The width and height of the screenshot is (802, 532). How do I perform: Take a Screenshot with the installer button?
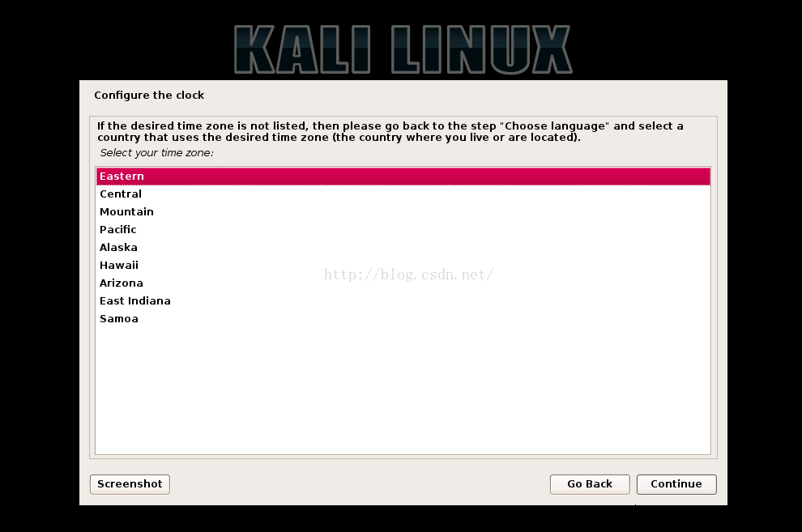pos(130,484)
